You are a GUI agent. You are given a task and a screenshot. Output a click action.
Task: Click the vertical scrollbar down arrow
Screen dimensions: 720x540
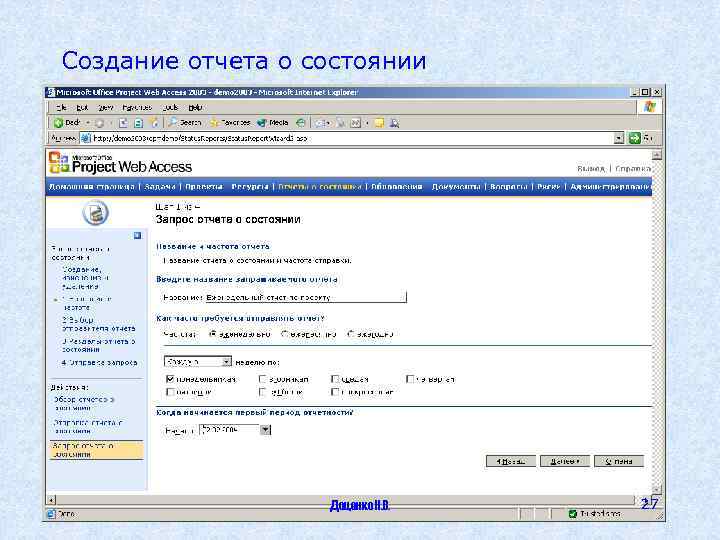tap(657, 490)
